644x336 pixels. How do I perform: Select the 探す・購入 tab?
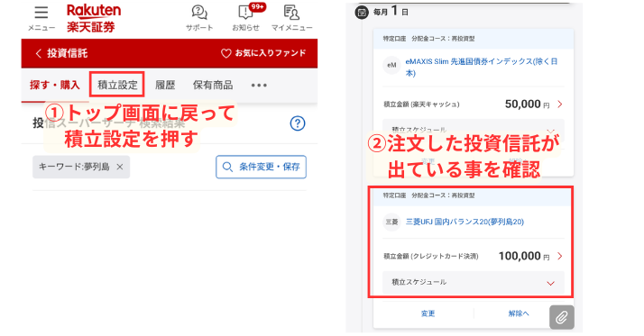(x=55, y=85)
